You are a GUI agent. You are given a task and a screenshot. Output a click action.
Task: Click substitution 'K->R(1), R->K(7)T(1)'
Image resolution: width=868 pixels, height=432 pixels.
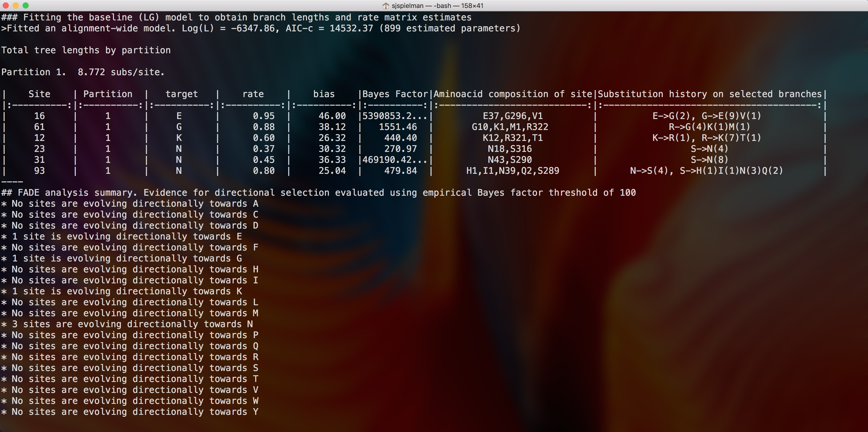707,138
